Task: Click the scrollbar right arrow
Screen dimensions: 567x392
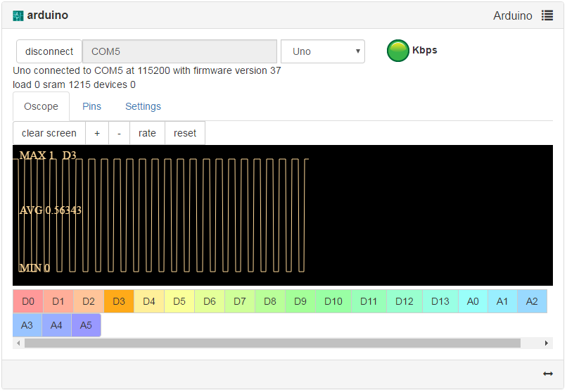Action: pos(547,343)
